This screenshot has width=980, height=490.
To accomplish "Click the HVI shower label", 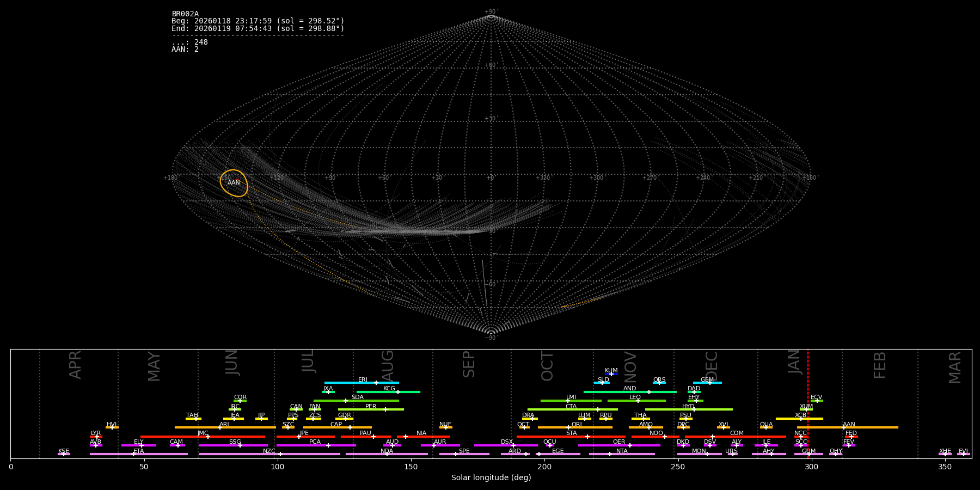I will [x=112, y=425].
